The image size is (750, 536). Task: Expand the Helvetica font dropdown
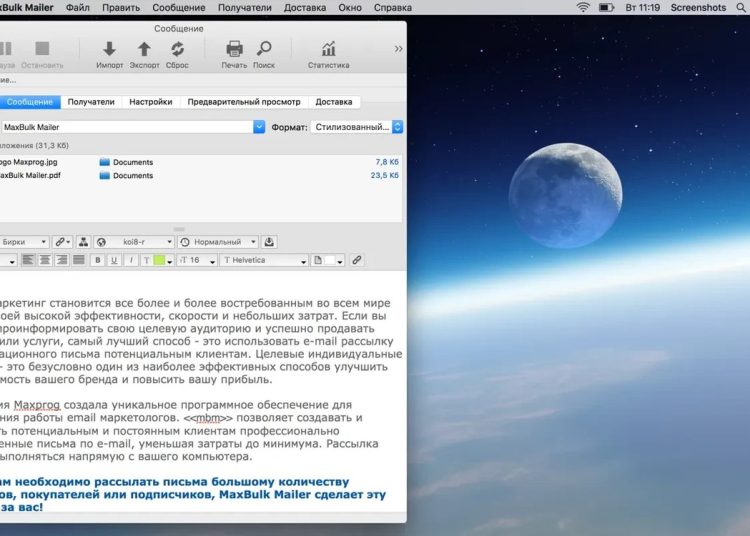pyautogui.click(x=264, y=260)
